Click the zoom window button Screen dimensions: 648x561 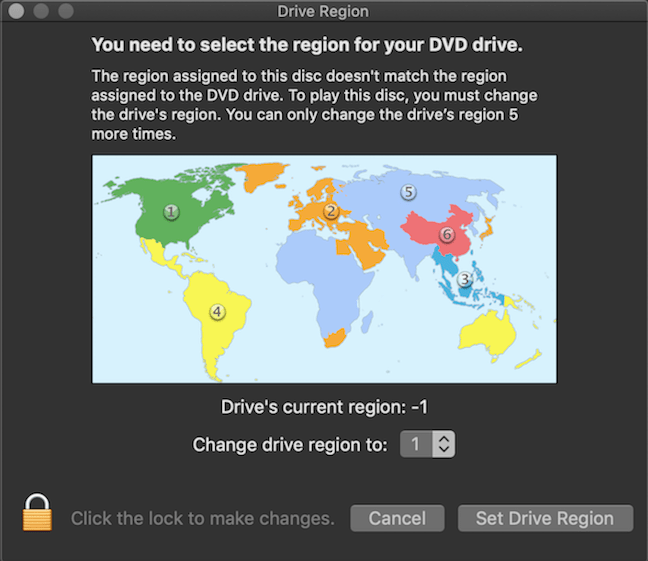click(x=66, y=11)
